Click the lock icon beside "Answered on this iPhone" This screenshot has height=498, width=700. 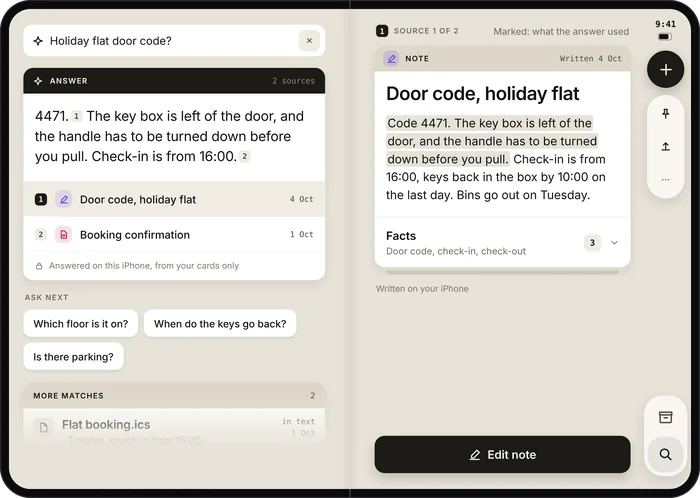(x=39, y=266)
